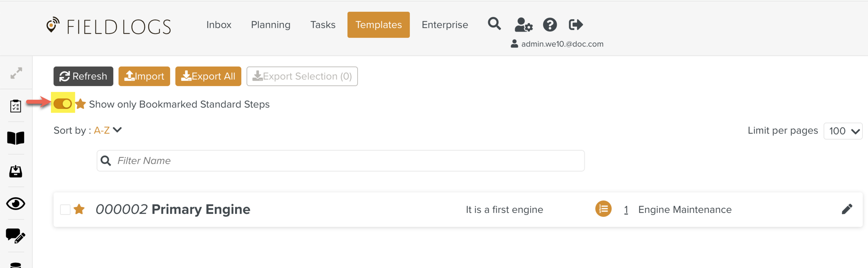Image resolution: width=868 pixels, height=268 pixels.
Task: Check the Primary Engine row checkbox
Action: (x=65, y=210)
